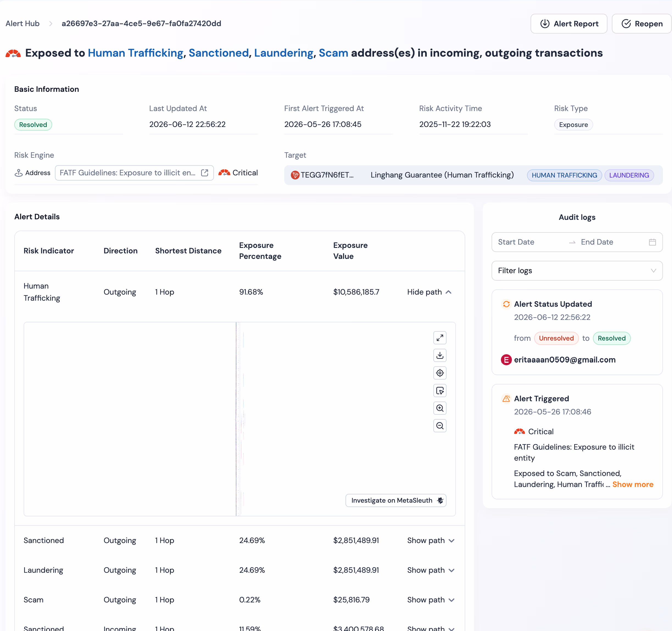This screenshot has width=672, height=631.
Task: Download the Alert Report
Action: pyautogui.click(x=568, y=24)
